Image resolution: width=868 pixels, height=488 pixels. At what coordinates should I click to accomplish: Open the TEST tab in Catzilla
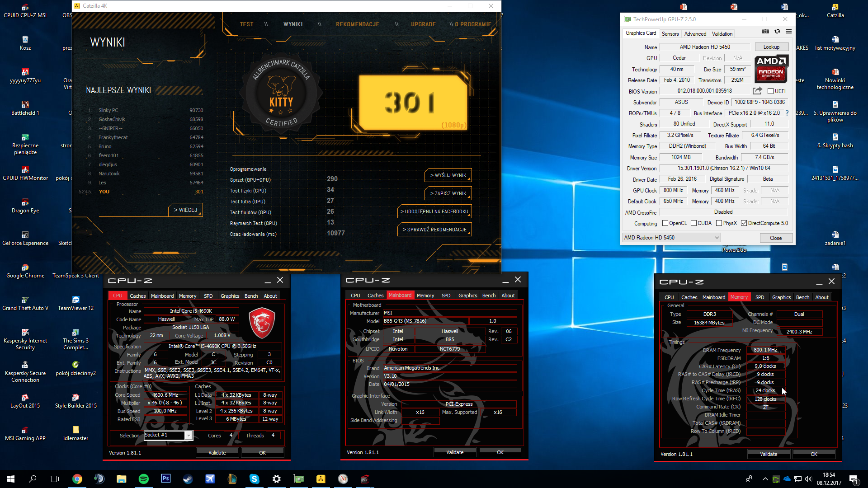pos(246,24)
